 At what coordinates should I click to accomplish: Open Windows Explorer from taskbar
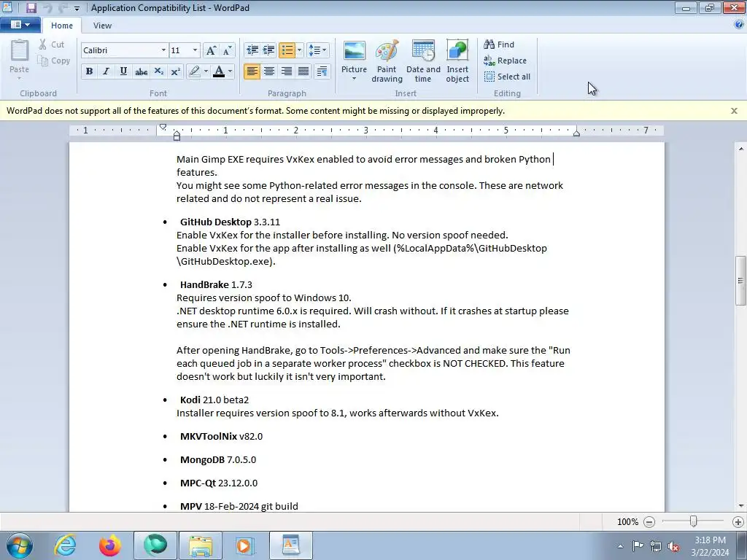tap(200, 545)
